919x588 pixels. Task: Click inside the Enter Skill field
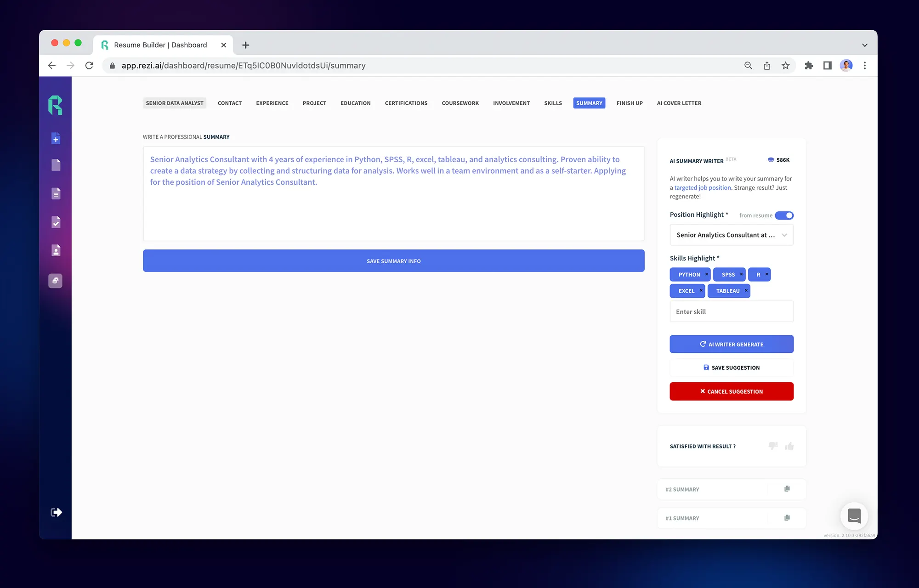click(731, 311)
